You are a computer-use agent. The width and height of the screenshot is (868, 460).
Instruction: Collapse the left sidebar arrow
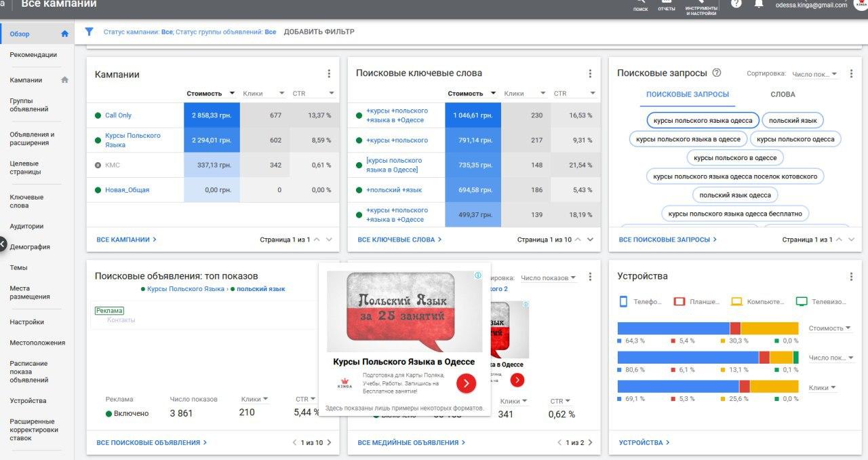click(3, 244)
